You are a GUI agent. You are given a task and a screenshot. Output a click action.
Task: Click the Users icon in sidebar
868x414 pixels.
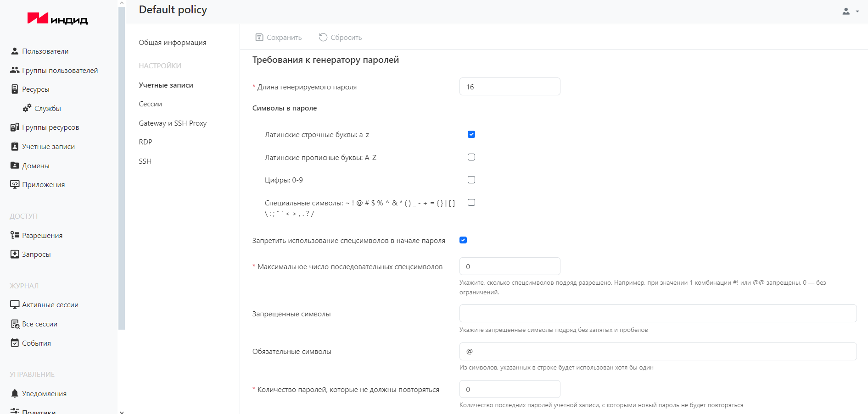(15, 51)
